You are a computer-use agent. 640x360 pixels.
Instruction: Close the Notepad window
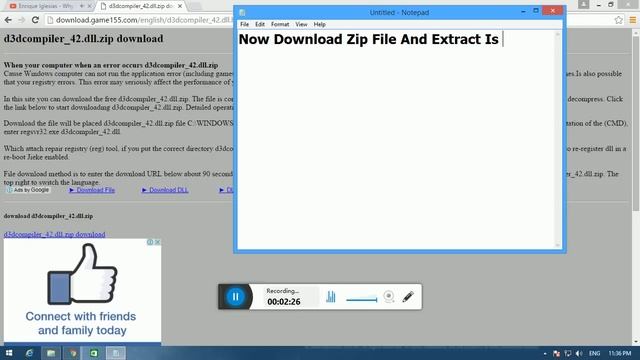[x=553, y=11]
